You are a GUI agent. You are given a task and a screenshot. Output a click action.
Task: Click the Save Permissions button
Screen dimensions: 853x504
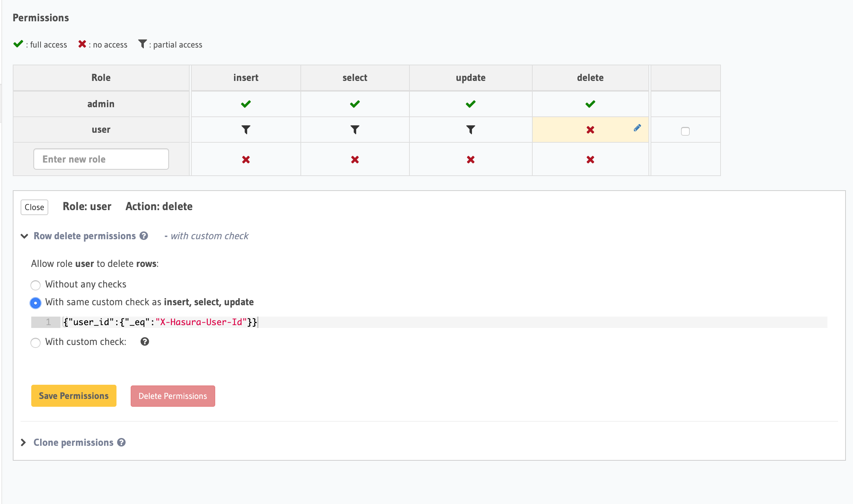[x=74, y=396]
